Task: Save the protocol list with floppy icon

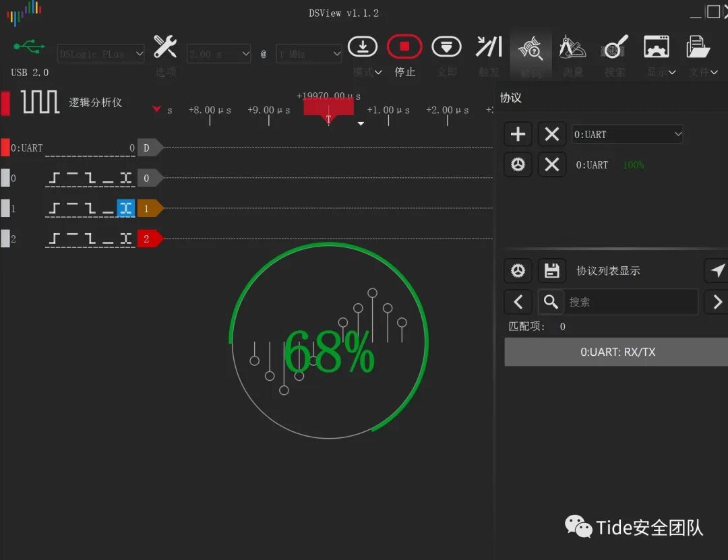Action: 551,270
